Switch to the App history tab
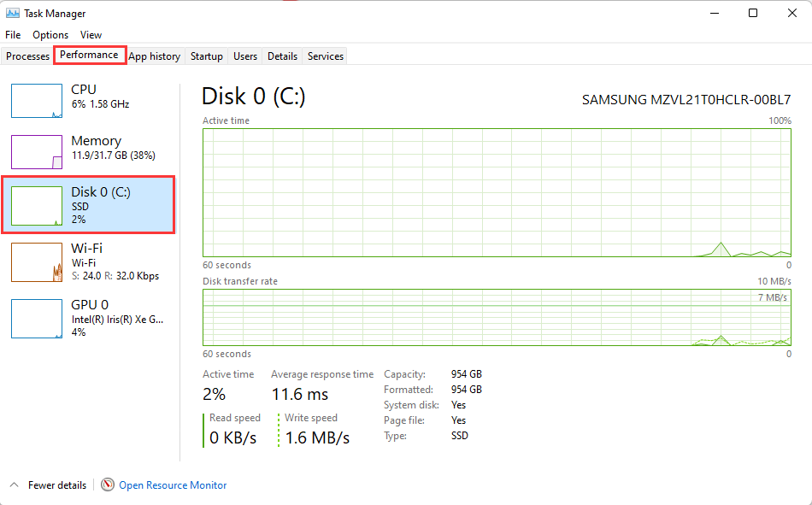The height and width of the screenshot is (505, 812). (154, 56)
